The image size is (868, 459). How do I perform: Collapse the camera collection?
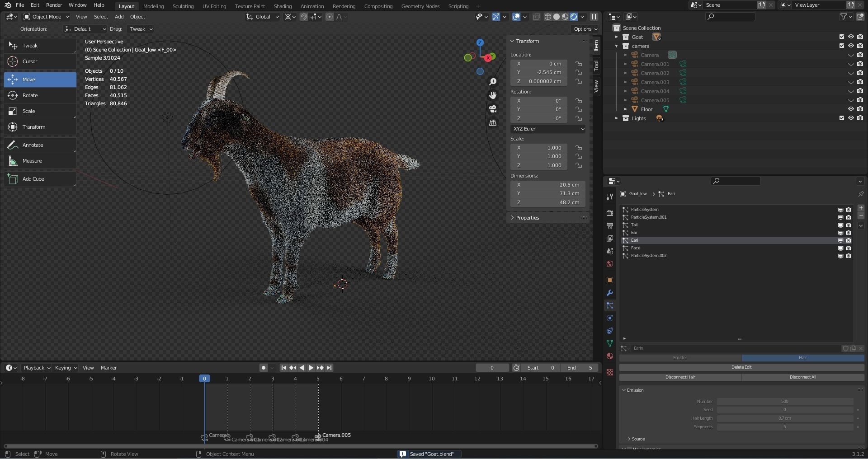tap(616, 46)
